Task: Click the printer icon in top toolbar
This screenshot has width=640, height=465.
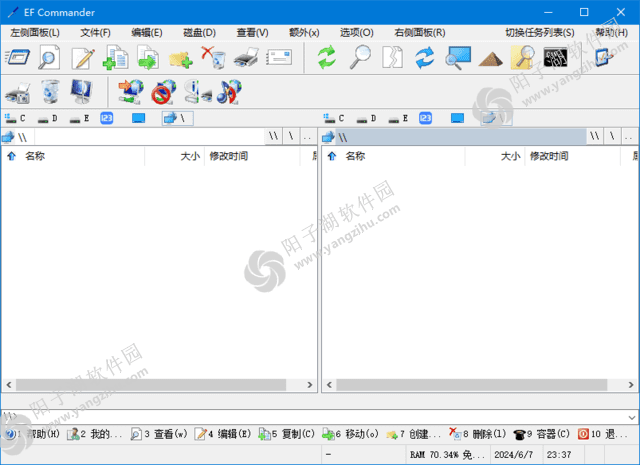Action: coord(246,57)
